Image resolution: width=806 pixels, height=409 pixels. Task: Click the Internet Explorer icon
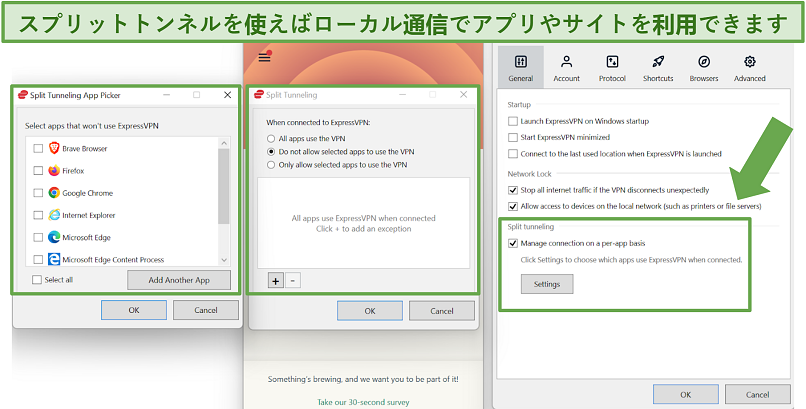click(x=54, y=215)
